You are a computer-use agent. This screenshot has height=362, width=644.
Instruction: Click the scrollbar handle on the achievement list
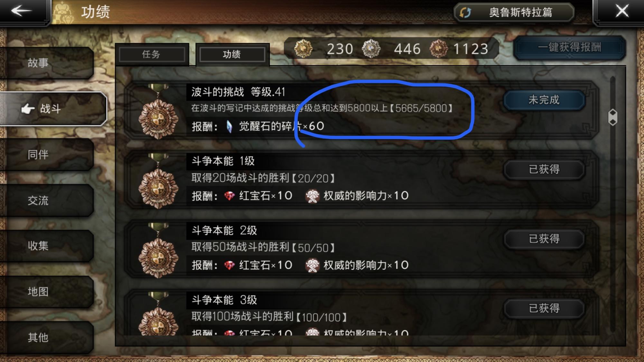613,117
